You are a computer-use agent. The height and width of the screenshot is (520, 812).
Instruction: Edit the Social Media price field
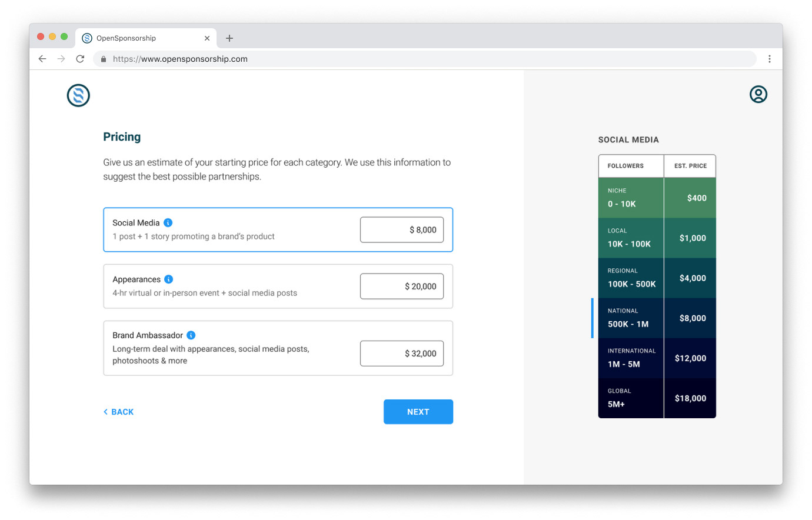402,230
